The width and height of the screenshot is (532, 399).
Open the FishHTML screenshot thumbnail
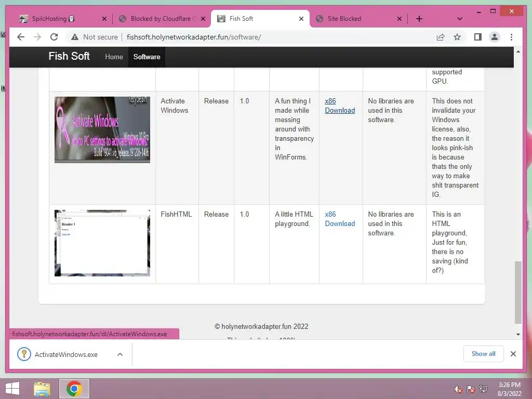click(x=102, y=243)
